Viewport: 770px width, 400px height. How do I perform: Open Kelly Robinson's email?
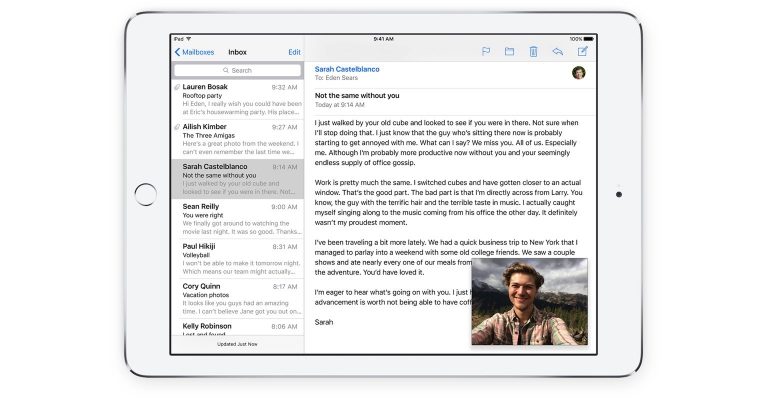[238, 328]
